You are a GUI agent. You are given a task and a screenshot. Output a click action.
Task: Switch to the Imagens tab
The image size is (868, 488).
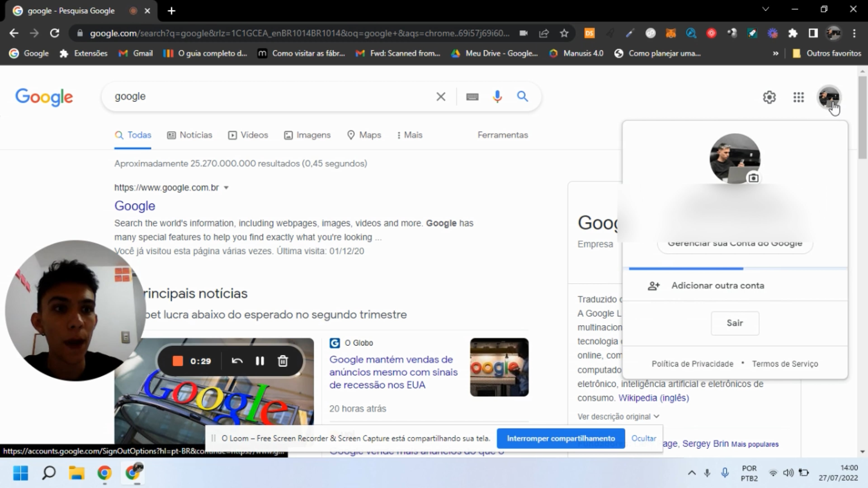pos(307,135)
